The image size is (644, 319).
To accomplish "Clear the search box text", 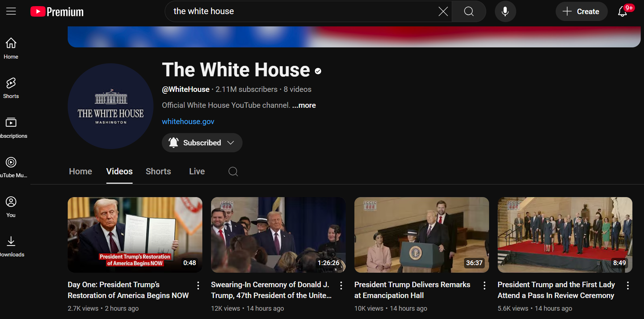I will coord(443,12).
